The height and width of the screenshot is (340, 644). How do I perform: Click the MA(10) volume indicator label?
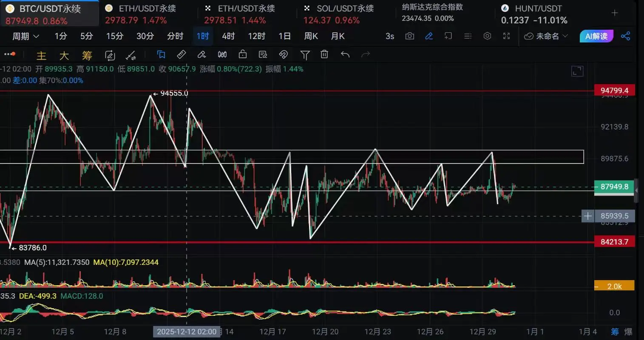126,262
